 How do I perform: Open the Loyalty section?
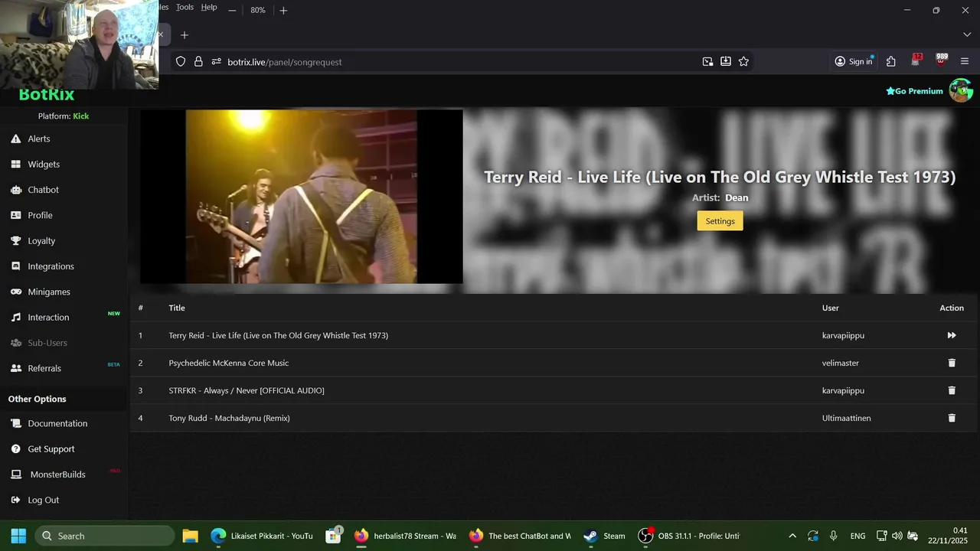click(x=41, y=240)
